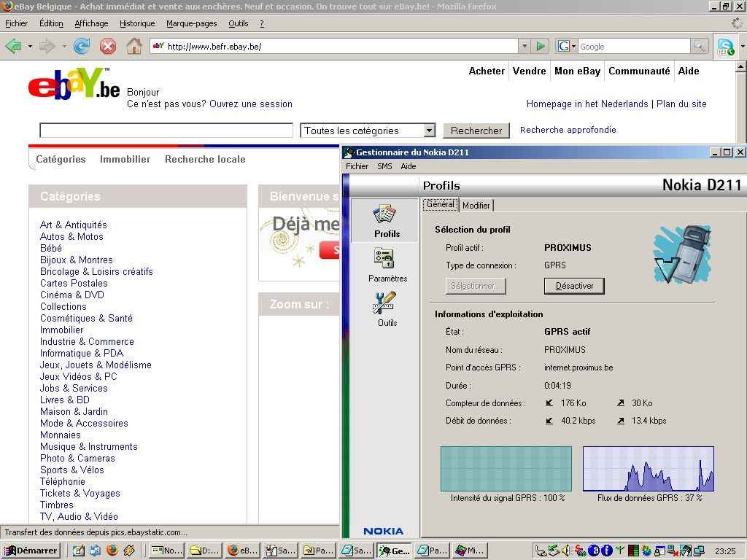Open Art & Antiquités category

click(x=74, y=225)
